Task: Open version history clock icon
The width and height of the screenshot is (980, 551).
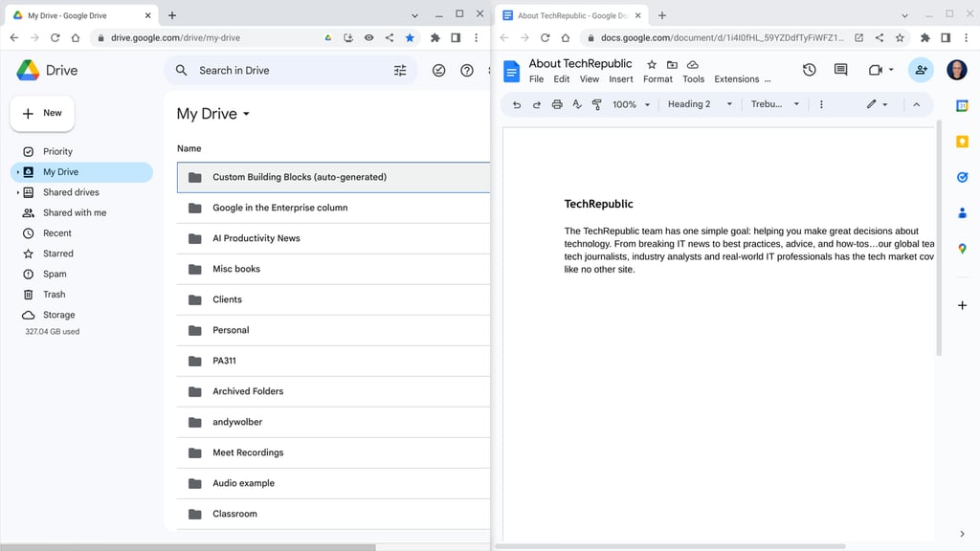Action: pyautogui.click(x=810, y=70)
